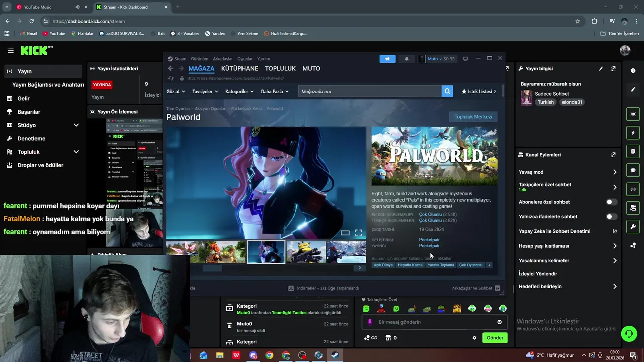Click the Hayatta Kalma tag
The width and height of the screenshot is (644, 362).
[x=410, y=265]
